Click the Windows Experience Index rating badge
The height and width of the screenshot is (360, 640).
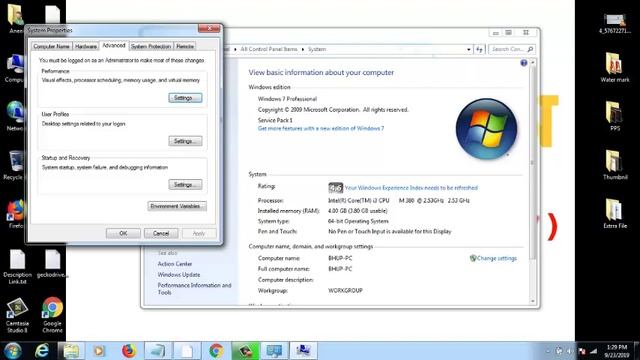click(x=335, y=188)
